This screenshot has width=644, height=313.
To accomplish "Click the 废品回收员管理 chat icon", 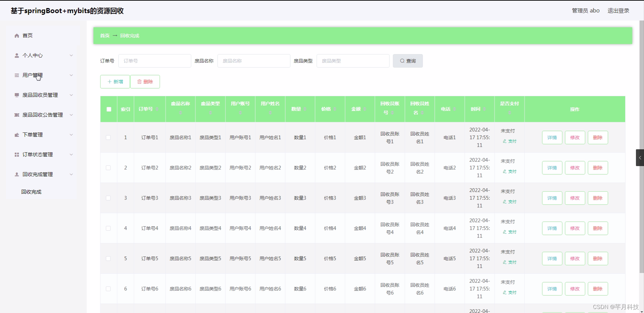I will [16, 95].
